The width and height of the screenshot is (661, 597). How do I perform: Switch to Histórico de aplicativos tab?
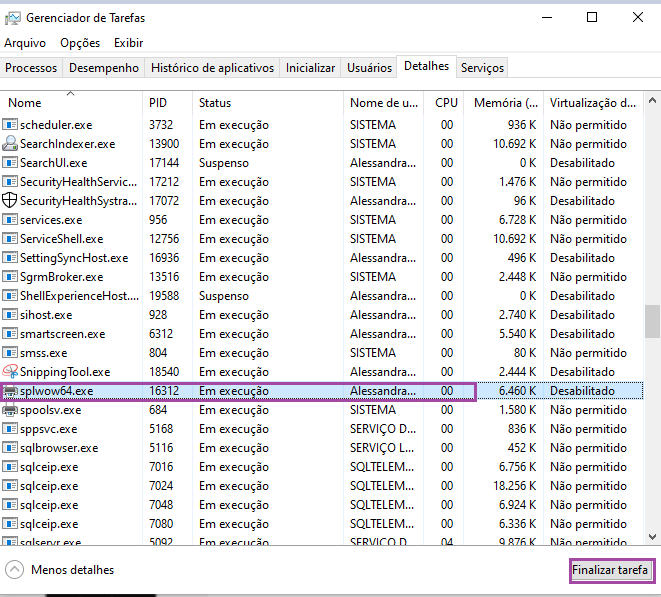point(212,68)
